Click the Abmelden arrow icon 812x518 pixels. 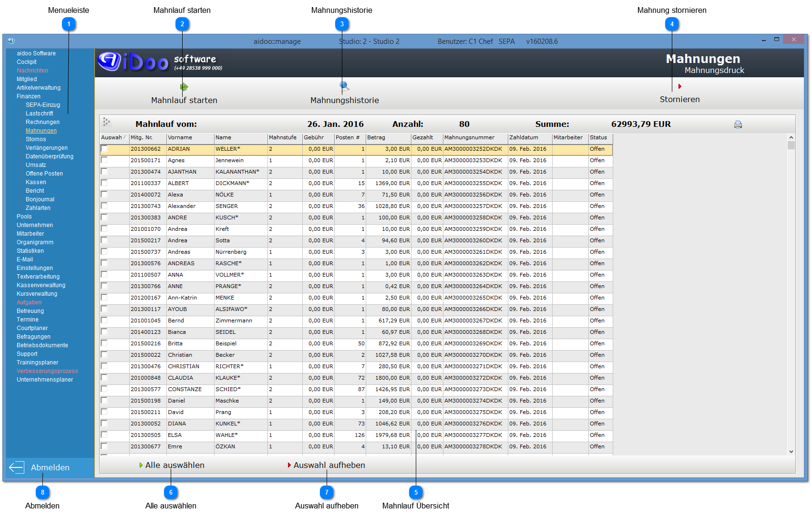pyautogui.click(x=17, y=467)
